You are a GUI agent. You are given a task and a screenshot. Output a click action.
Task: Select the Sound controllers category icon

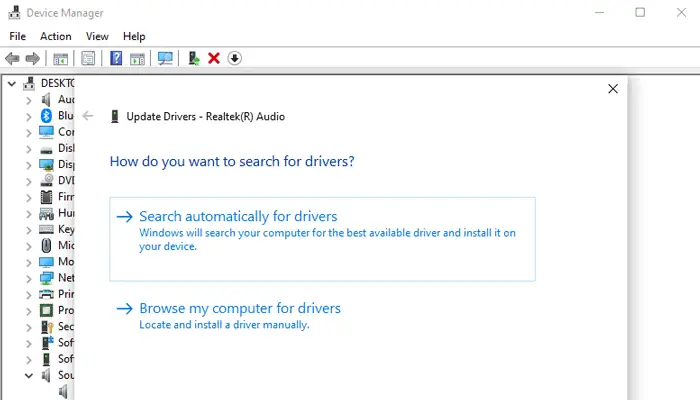coord(46,375)
